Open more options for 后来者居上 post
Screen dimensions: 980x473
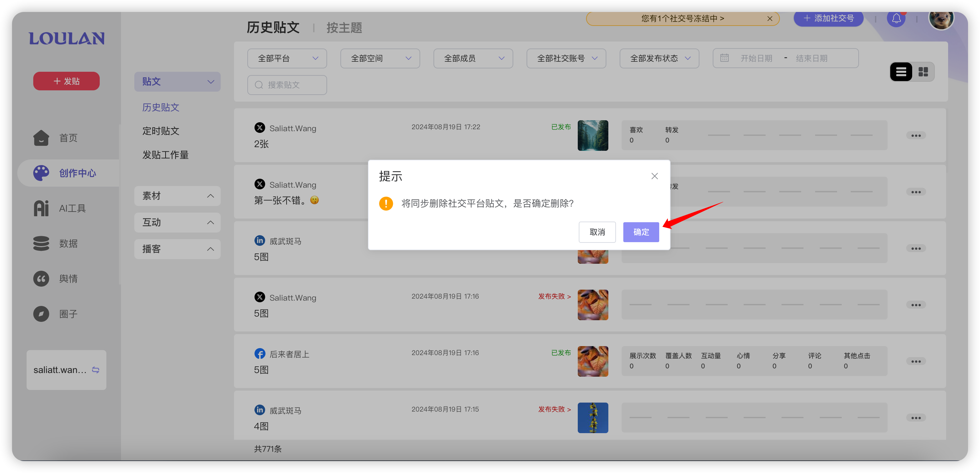click(x=916, y=362)
